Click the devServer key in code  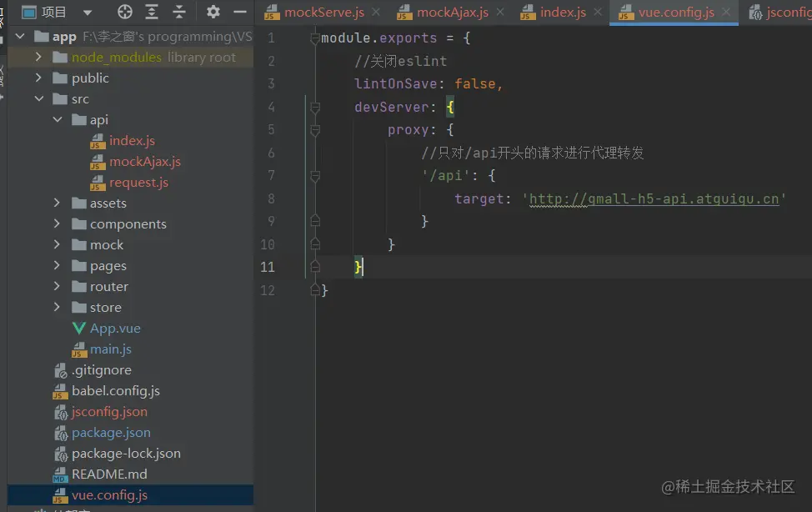tap(392, 107)
